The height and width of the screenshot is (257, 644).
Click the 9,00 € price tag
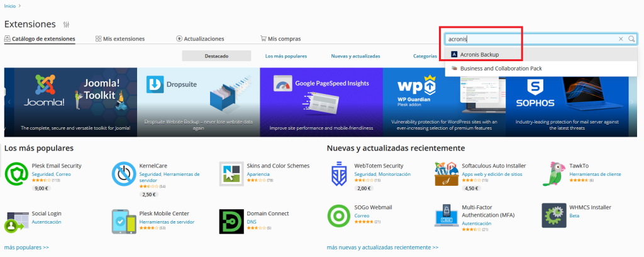(42, 188)
